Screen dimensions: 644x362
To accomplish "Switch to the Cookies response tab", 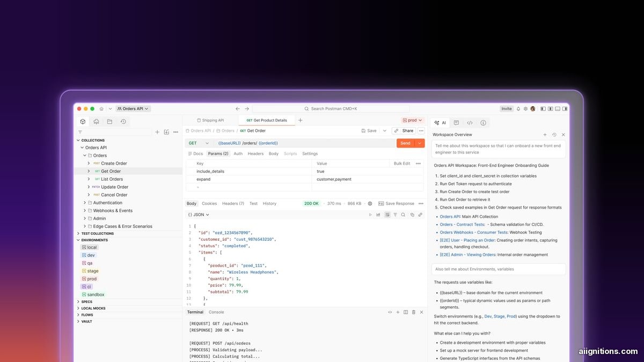I will tap(209, 204).
